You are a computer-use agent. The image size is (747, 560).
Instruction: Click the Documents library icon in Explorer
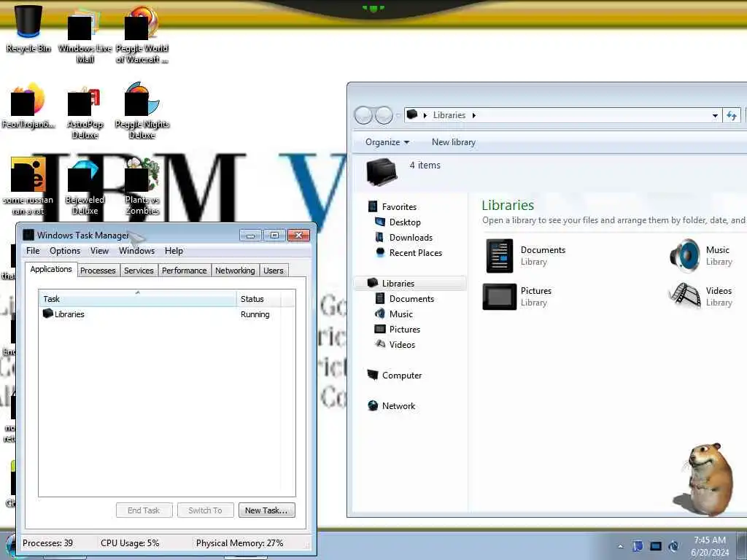point(499,256)
